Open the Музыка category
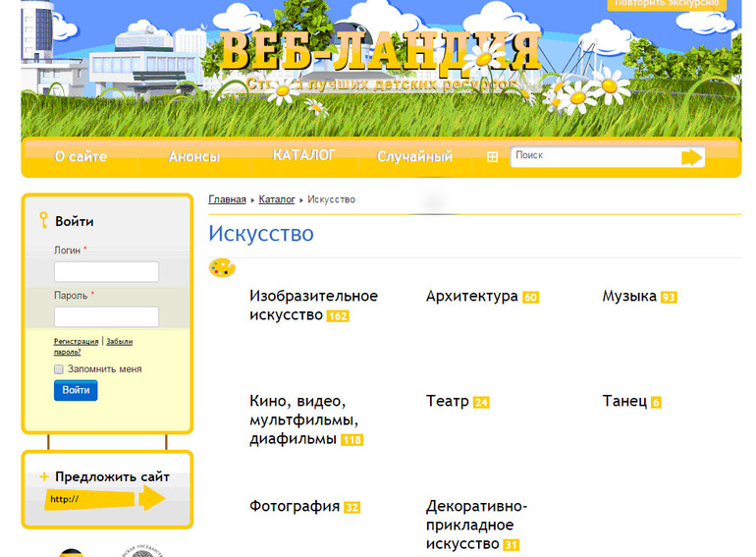The width and height of the screenshot is (756, 557). 629,296
